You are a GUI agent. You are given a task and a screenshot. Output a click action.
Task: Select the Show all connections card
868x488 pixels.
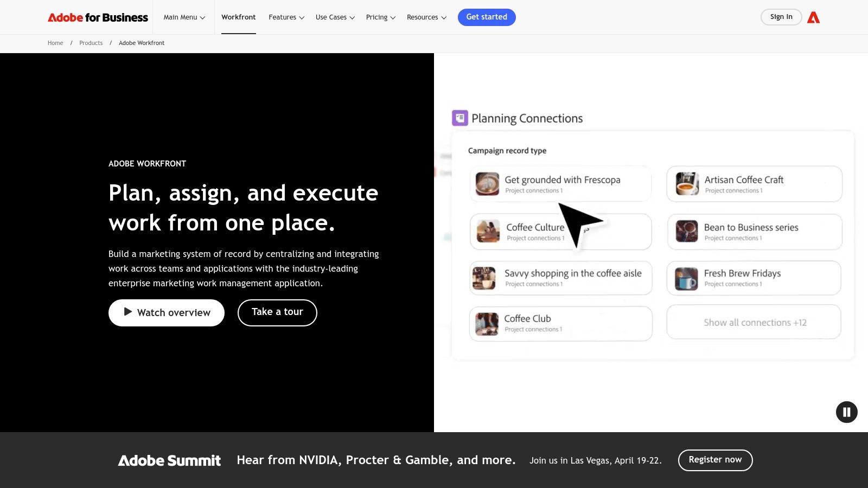(x=754, y=322)
